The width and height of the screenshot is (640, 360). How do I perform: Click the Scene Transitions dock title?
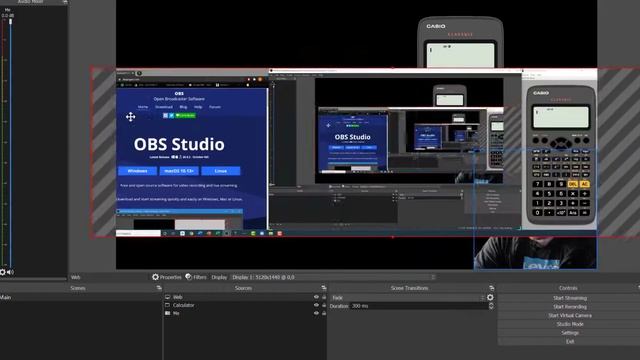pos(409,288)
